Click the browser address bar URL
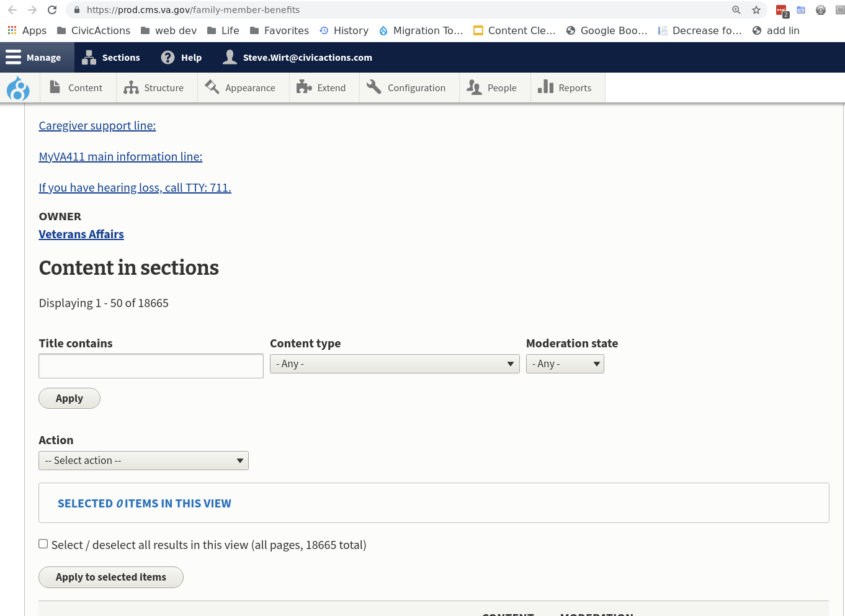This screenshot has height=616, width=845. [x=193, y=10]
